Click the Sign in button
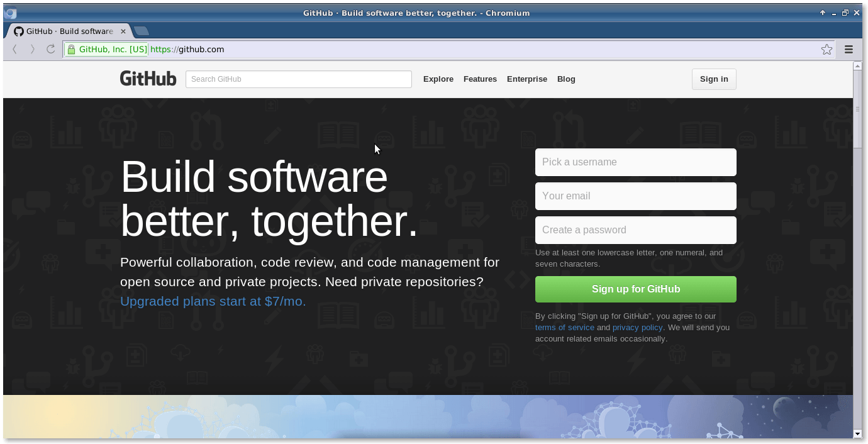Viewport: 868px width, 444px height. (x=713, y=79)
